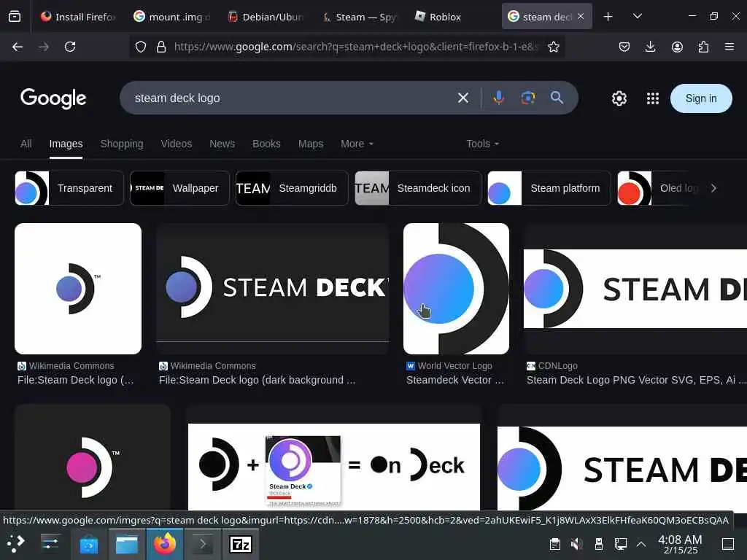The image size is (747, 560).
Task: Clear the Google search box
Action: [463, 98]
